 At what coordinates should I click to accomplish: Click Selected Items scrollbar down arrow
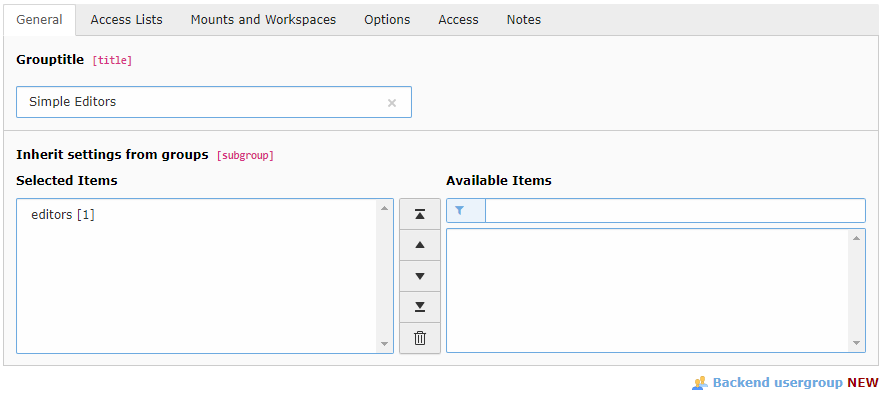point(385,343)
